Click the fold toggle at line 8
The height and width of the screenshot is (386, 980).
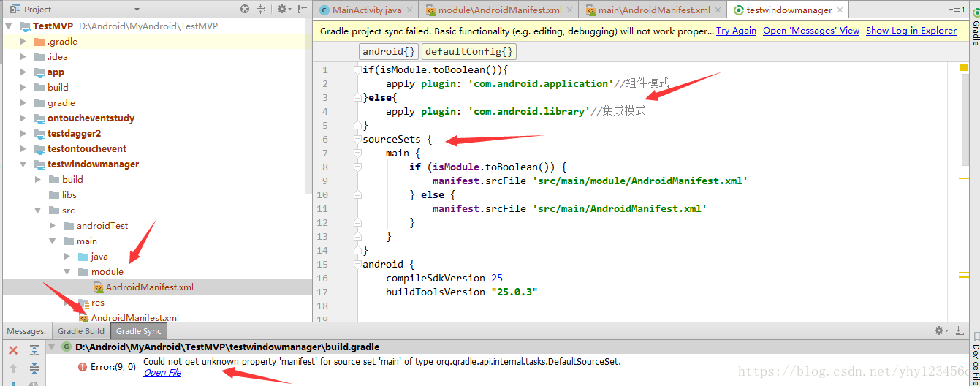[x=358, y=167]
